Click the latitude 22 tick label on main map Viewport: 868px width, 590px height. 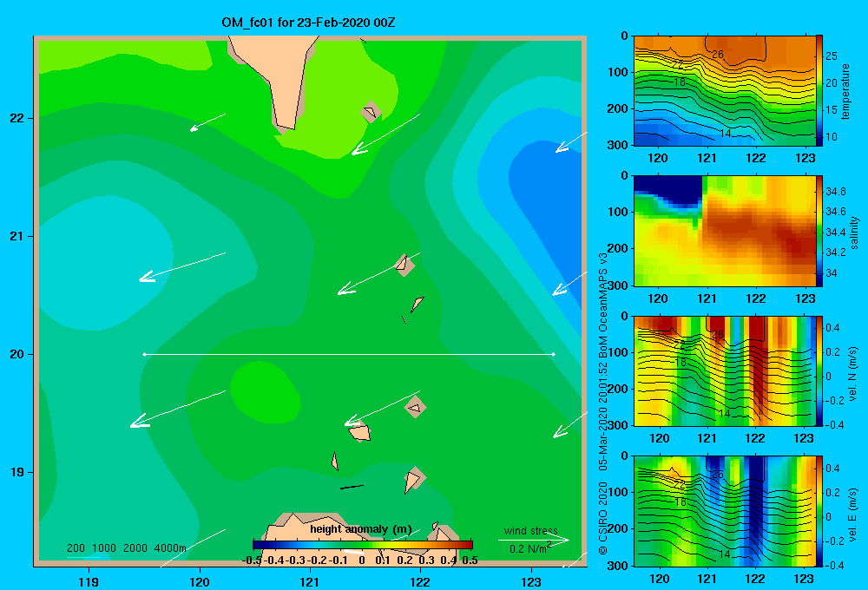point(17,118)
